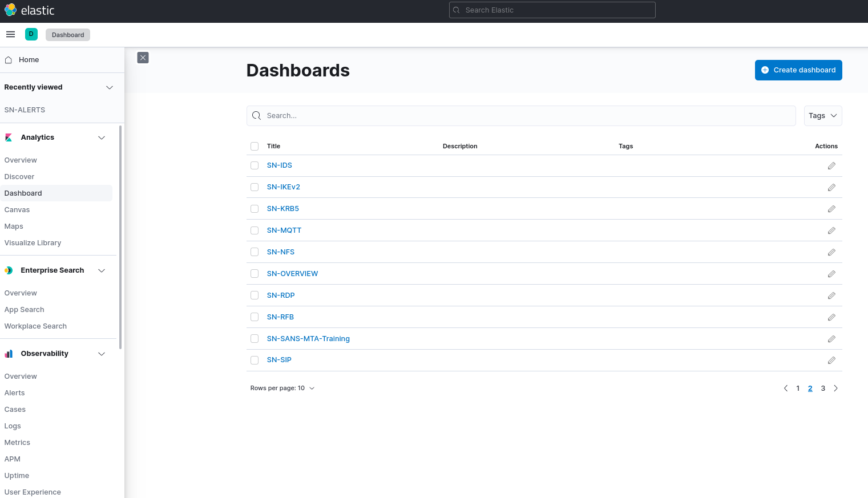Edit SN-OVERVIEW using pencil icon
This screenshot has width=868, height=498.
click(x=831, y=274)
